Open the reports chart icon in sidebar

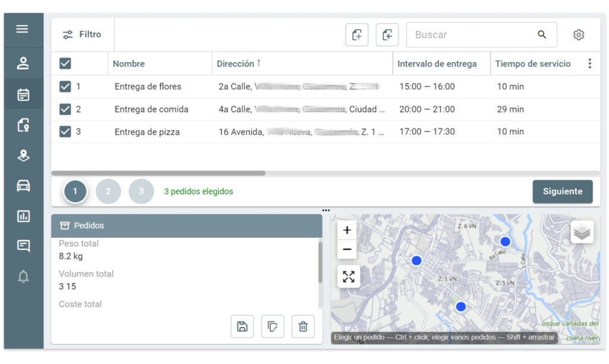23,216
